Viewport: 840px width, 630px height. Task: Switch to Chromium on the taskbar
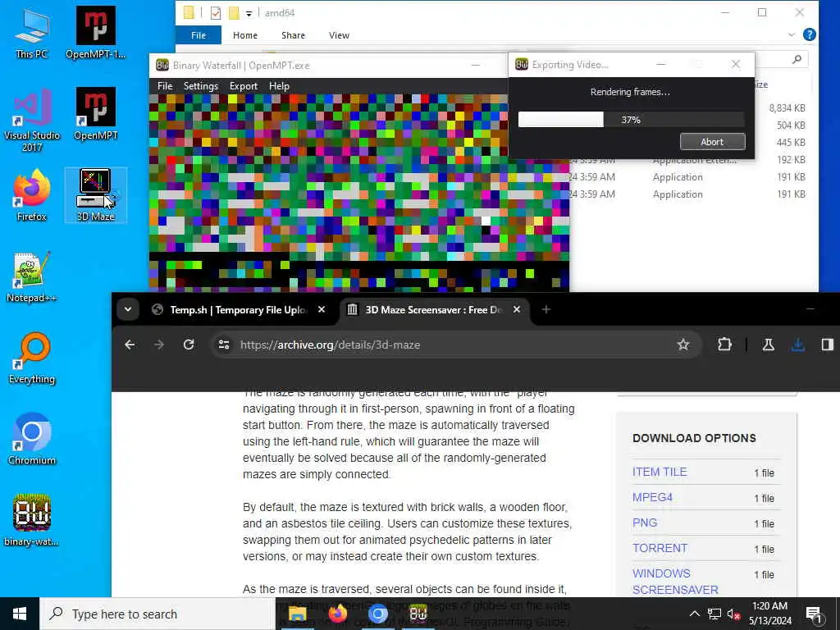(377, 614)
